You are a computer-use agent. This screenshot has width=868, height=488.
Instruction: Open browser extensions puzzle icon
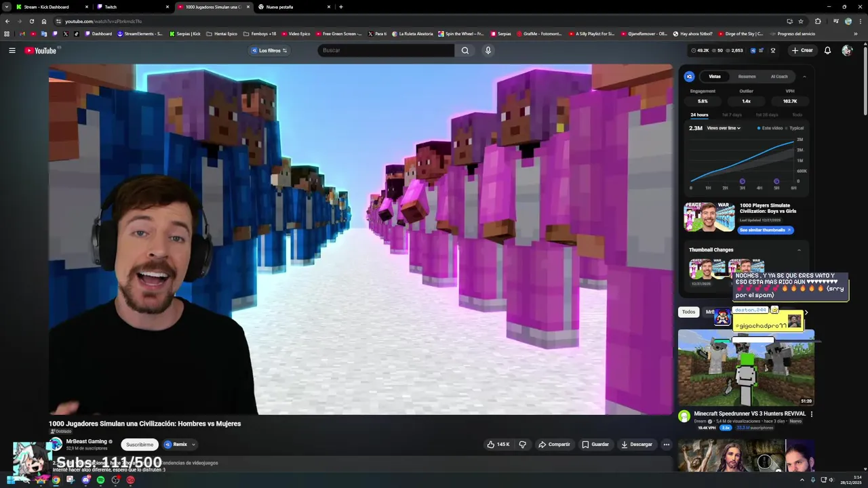(818, 21)
